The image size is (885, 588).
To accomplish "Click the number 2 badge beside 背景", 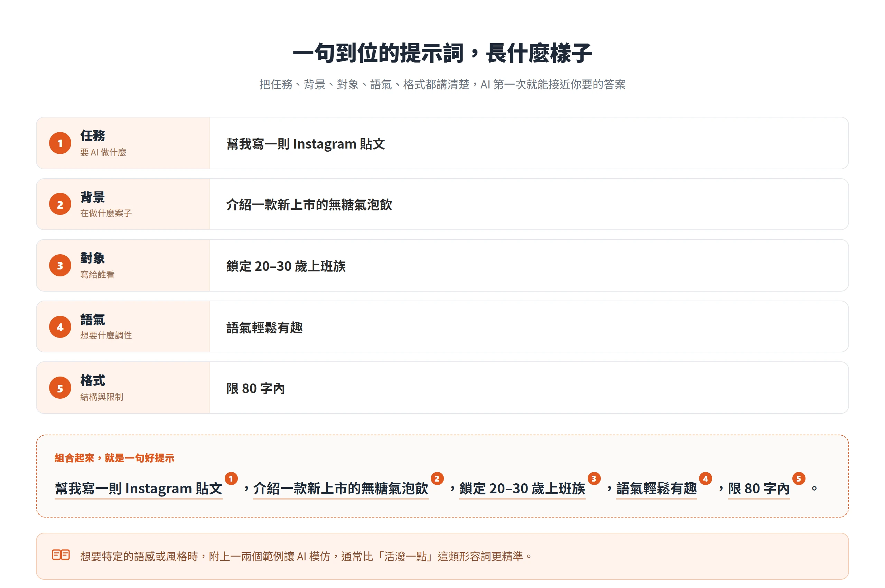I will coord(60,204).
